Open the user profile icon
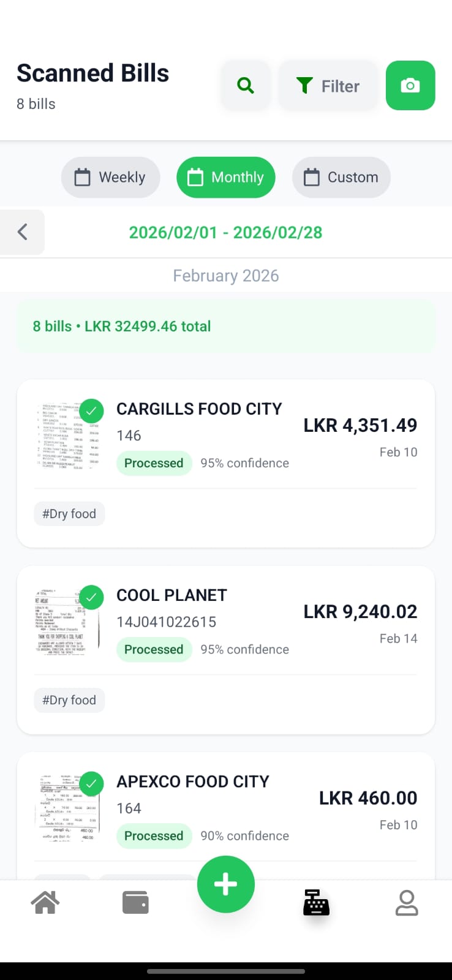 click(407, 902)
